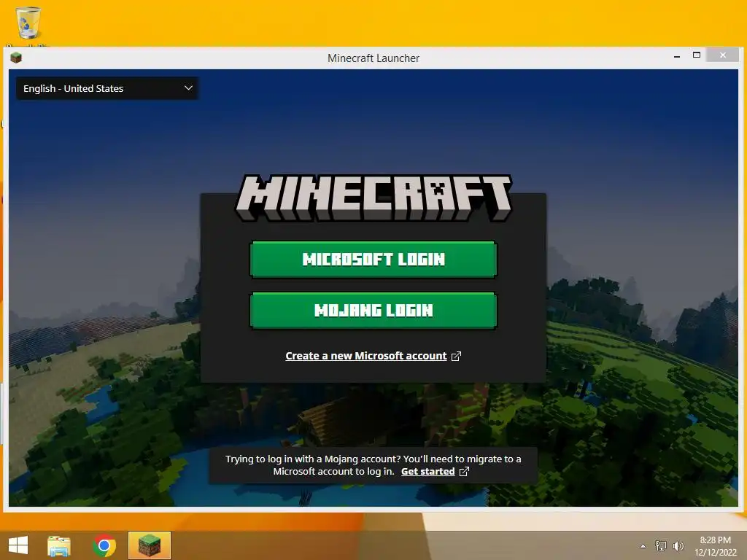Click the taskbar clock showing 8:28 PM
The height and width of the screenshot is (560, 747).
click(x=715, y=545)
